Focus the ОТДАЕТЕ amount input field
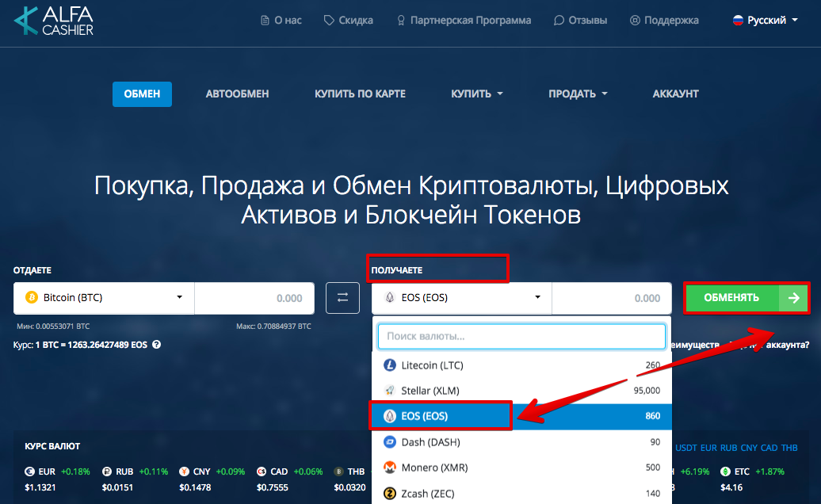This screenshot has width=821, height=504. click(x=254, y=298)
